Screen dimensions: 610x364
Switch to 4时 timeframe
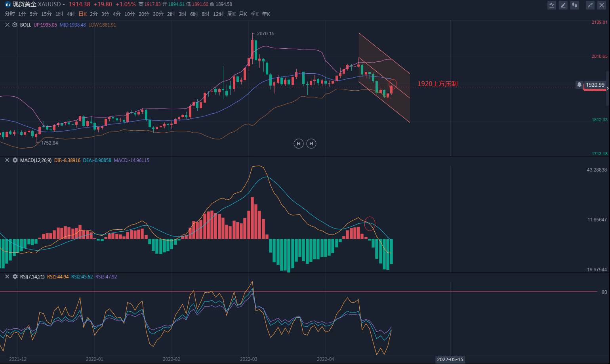click(71, 14)
